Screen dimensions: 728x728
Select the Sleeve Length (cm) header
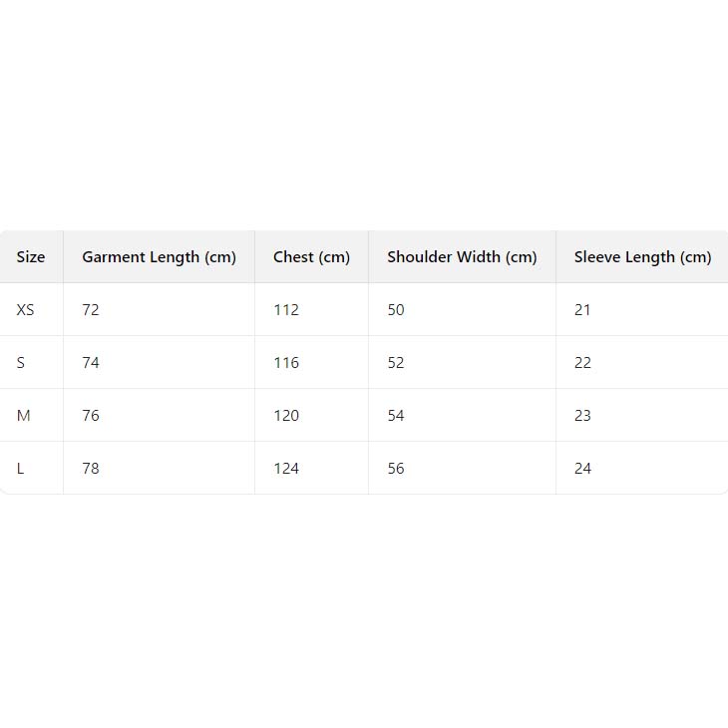(642, 257)
